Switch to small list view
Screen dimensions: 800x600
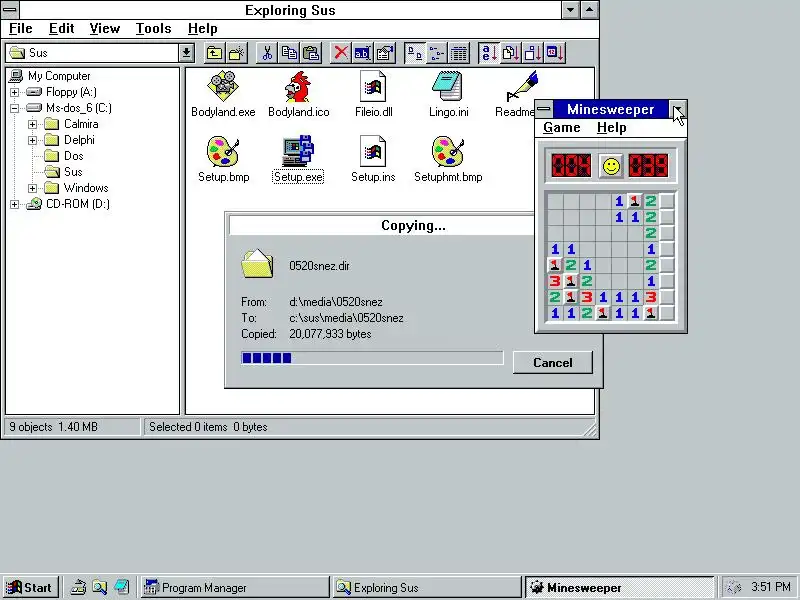pos(436,53)
